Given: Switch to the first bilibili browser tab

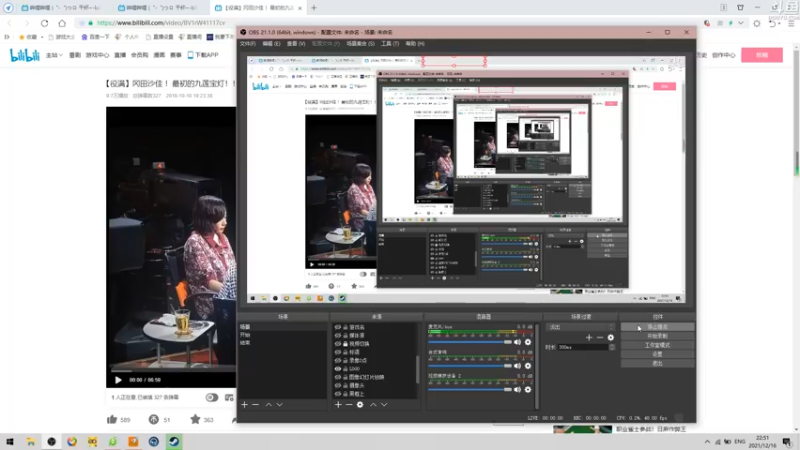Looking at the screenshot, I should point(60,8).
